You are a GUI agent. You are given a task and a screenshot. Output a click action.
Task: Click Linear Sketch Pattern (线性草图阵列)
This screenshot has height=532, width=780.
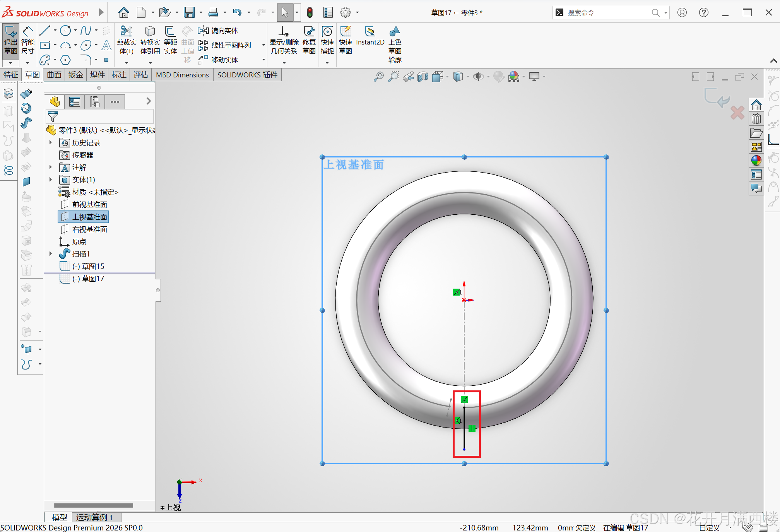coord(225,45)
